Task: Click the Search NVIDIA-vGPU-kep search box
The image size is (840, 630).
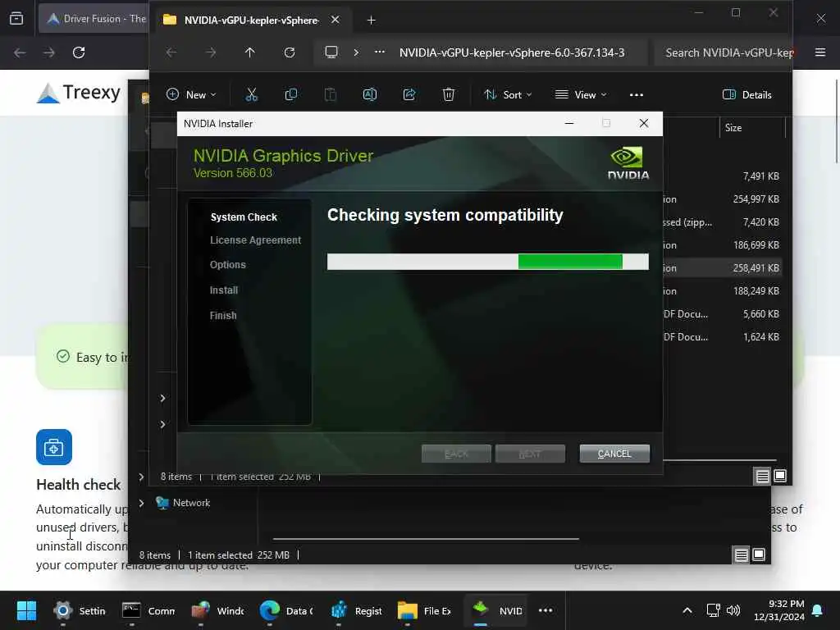Action: tap(724, 52)
